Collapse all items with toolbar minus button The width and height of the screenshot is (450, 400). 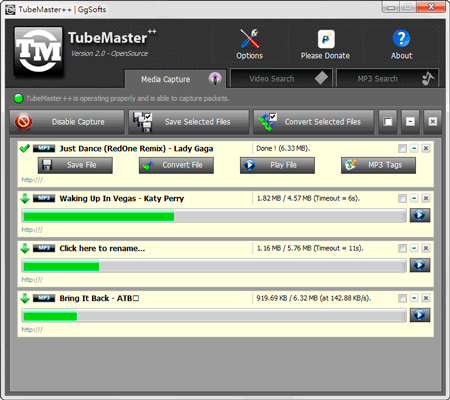tap(410, 122)
